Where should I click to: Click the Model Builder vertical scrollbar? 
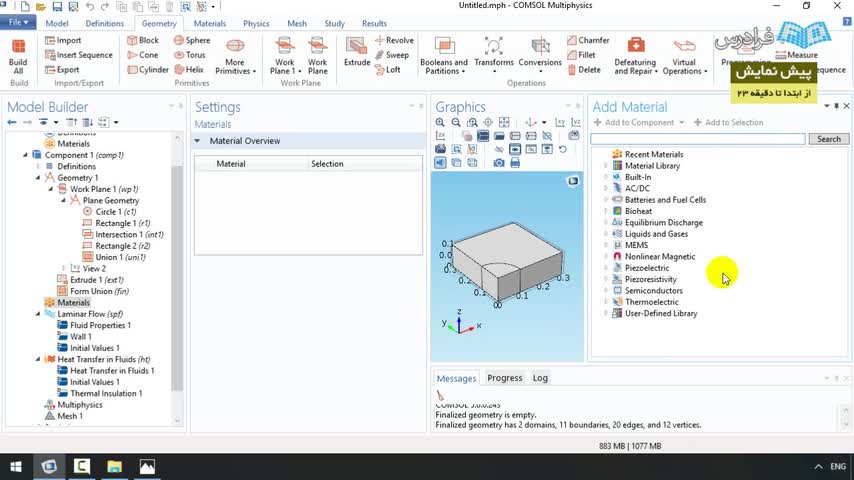[x=177, y=278]
